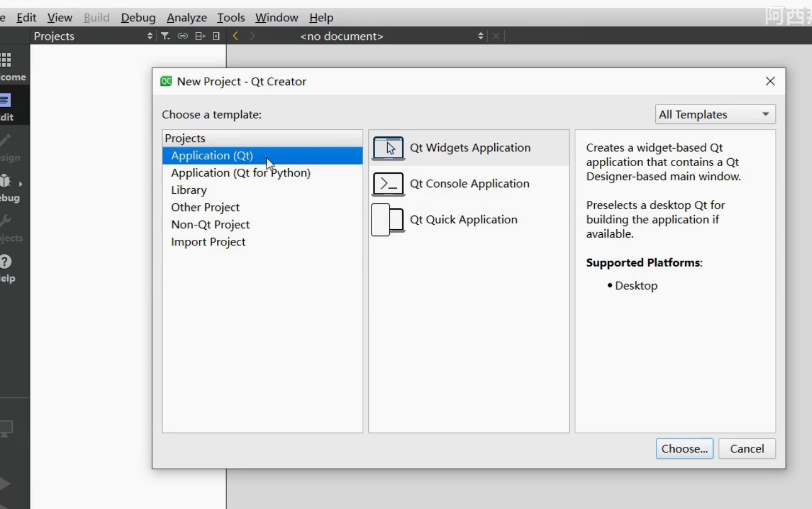The width and height of the screenshot is (812, 509).
Task: Open the Analyze menu
Action: click(187, 18)
